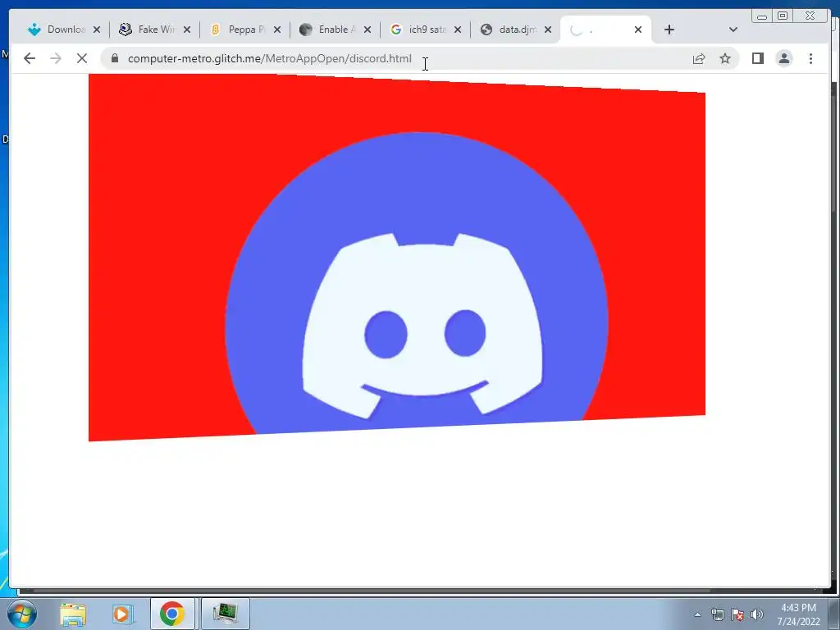Open the side panel
840x630 pixels.
[x=757, y=58]
